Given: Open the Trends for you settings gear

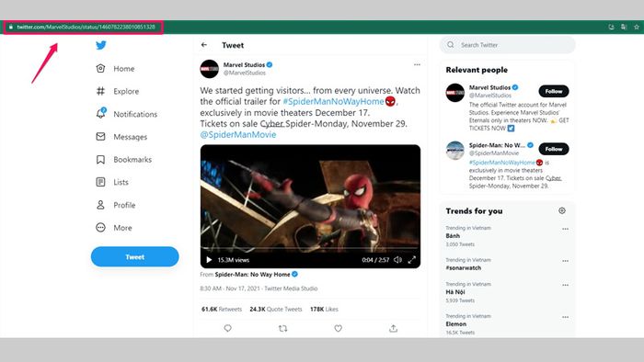Looking at the screenshot, I should (562, 210).
